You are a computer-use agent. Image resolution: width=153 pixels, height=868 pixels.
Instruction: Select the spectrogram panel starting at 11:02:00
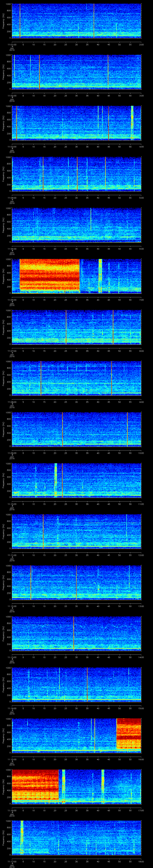pos(77,72)
